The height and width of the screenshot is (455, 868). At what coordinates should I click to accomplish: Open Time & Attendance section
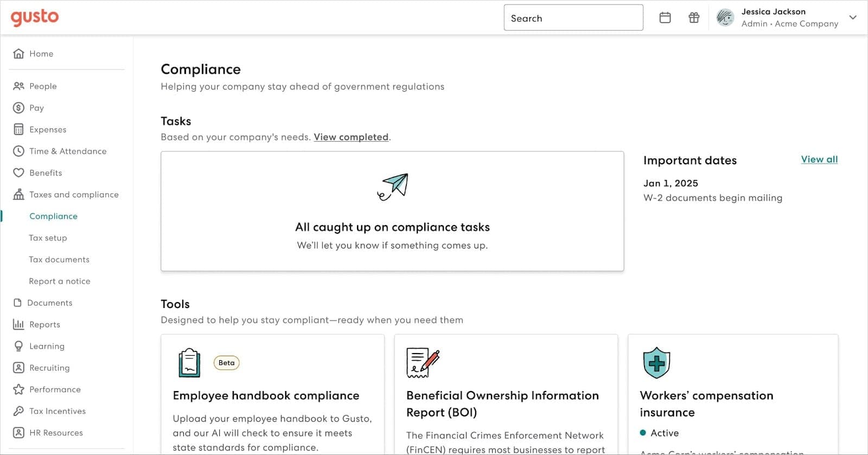click(x=67, y=151)
